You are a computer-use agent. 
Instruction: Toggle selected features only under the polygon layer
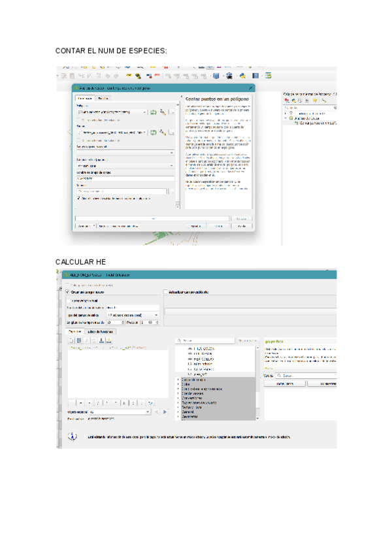[79, 120]
